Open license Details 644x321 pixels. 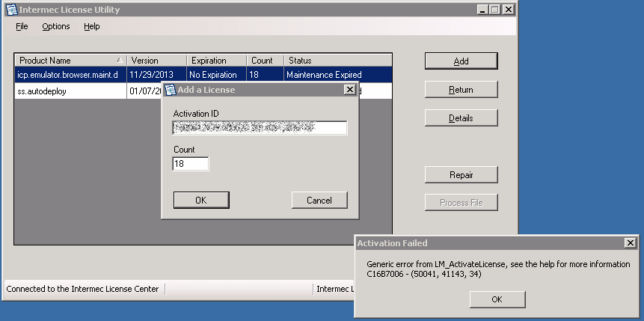pos(461,118)
